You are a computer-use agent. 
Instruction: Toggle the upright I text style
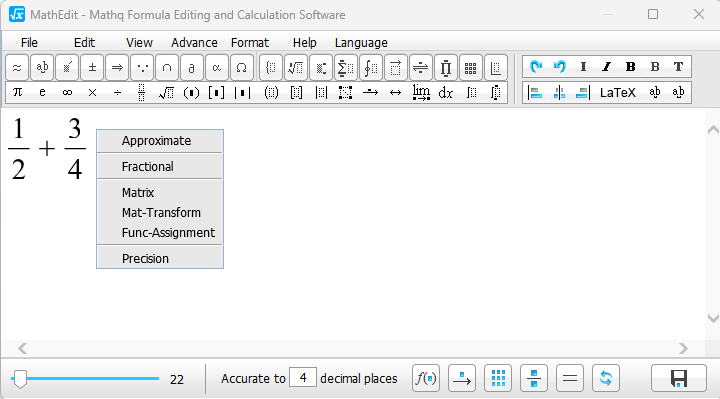pos(584,67)
